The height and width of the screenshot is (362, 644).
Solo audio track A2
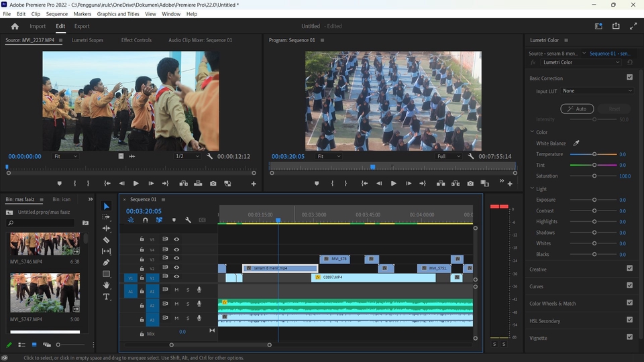coord(188,304)
